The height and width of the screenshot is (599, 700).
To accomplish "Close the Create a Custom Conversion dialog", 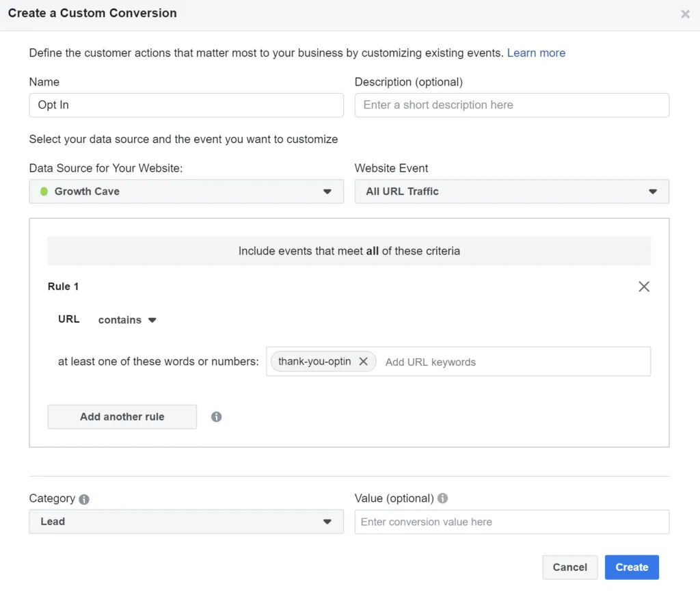I will click(685, 14).
